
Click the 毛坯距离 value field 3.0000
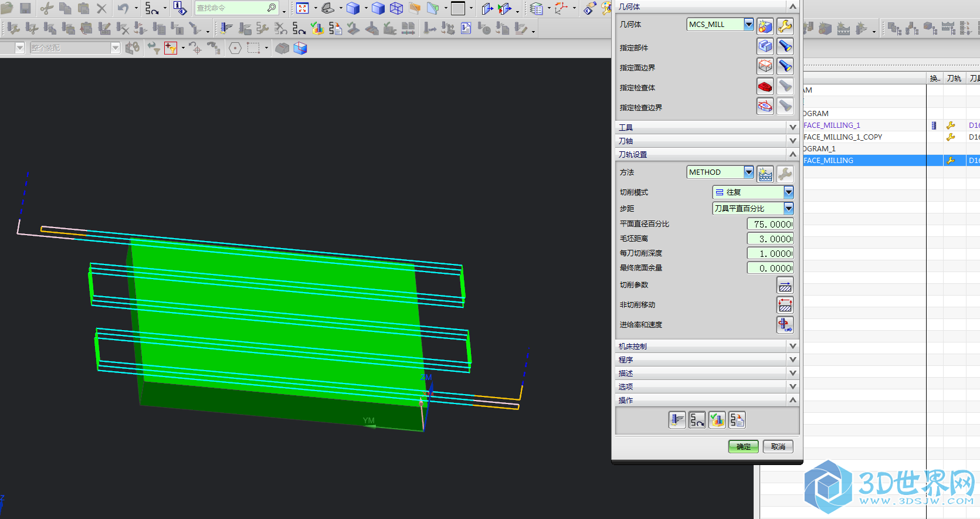tap(771, 239)
